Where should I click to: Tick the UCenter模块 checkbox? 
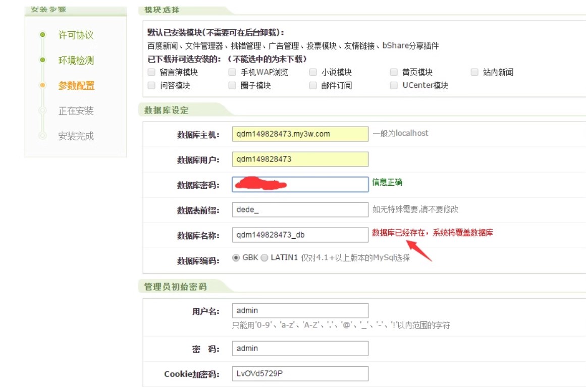[394, 85]
